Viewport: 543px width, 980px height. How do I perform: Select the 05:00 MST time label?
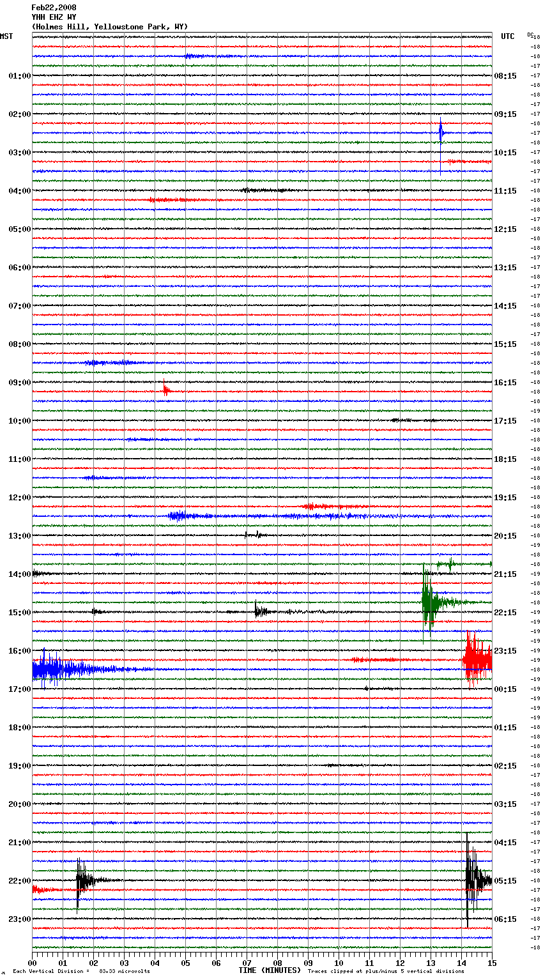[19, 229]
